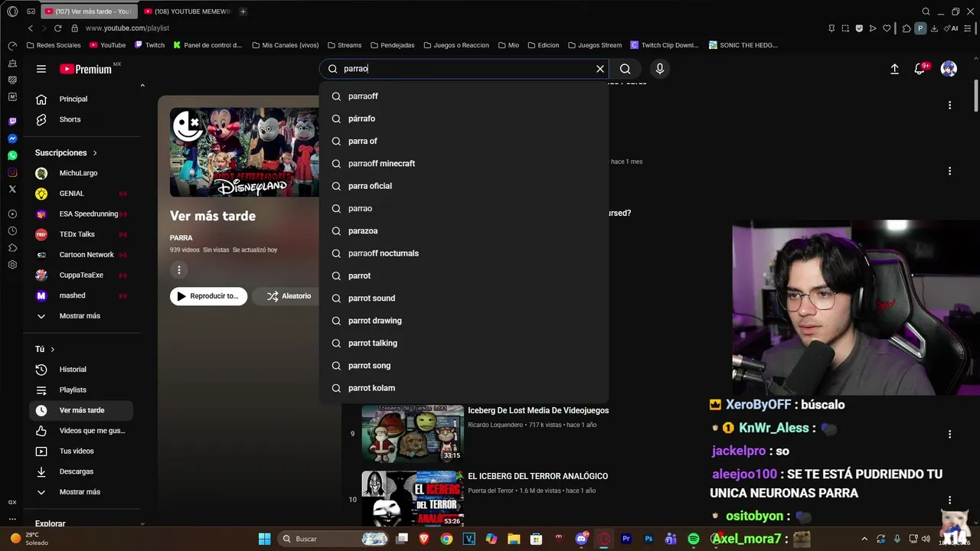
Task: Click the browser tab search magnifier
Action: [926, 11]
